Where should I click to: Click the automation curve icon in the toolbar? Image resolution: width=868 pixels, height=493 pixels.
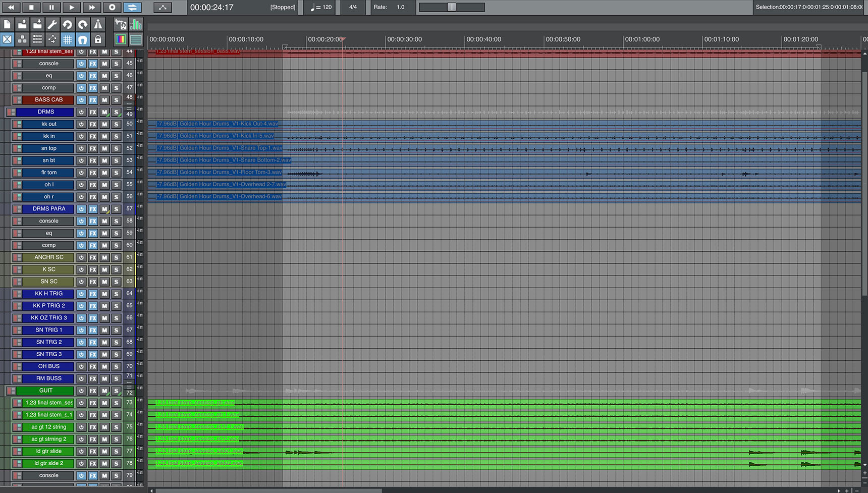point(52,39)
